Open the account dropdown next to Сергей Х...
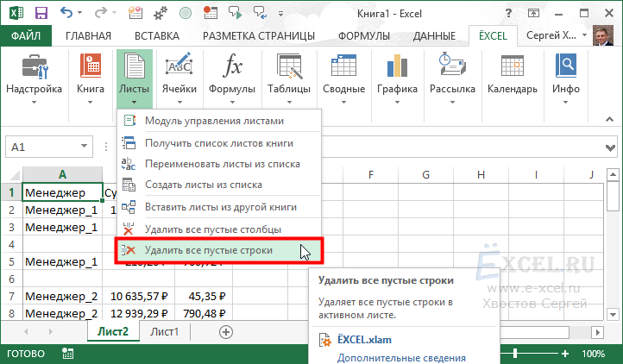This screenshot has width=623, height=364. point(584,35)
